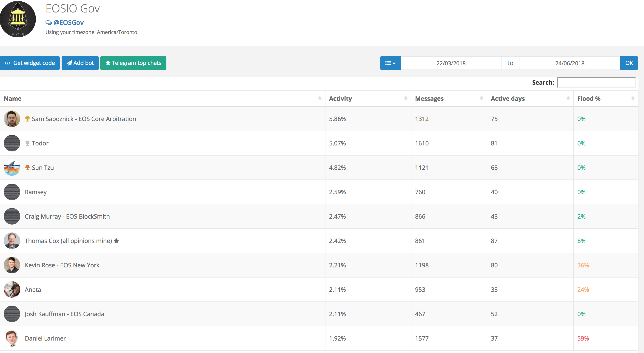Screen dimensions: 644x353
Task: Click flood value 59%
Action: tap(583, 339)
